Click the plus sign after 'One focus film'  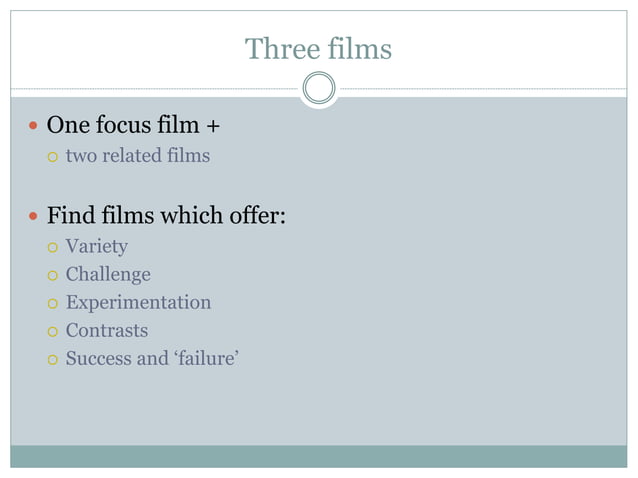point(212,128)
